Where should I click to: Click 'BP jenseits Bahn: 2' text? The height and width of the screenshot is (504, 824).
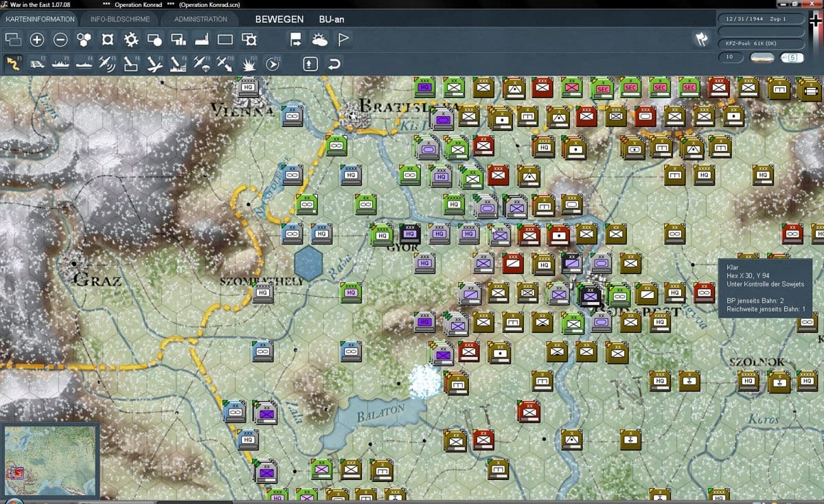755,301
